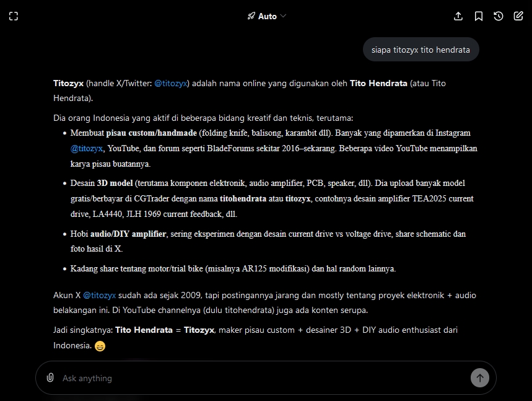Start a new chat with compose icon
The image size is (532, 401).
pyautogui.click(x=518, y=16)
